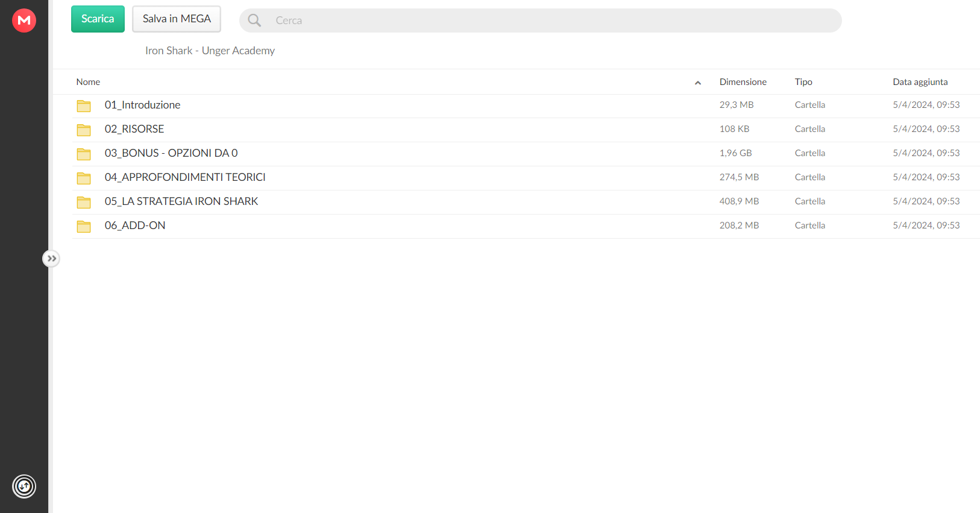Screen dimensions: 980x513
Task: Open the transfers icon at sidebar bottom
Action: click(24, 486)
